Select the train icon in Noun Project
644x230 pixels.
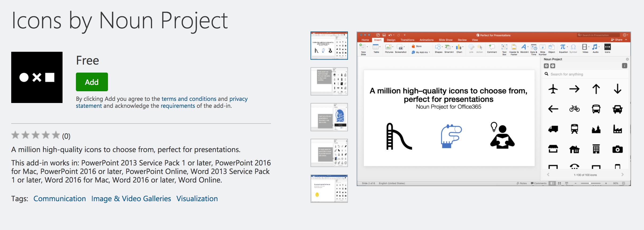[575, 129]
